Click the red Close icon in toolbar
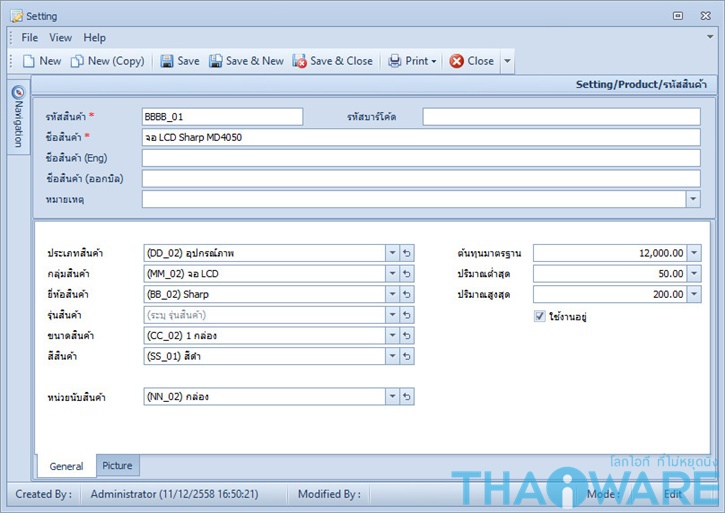Viewport: 725px width, 513px height. click(x=456, y=61)
